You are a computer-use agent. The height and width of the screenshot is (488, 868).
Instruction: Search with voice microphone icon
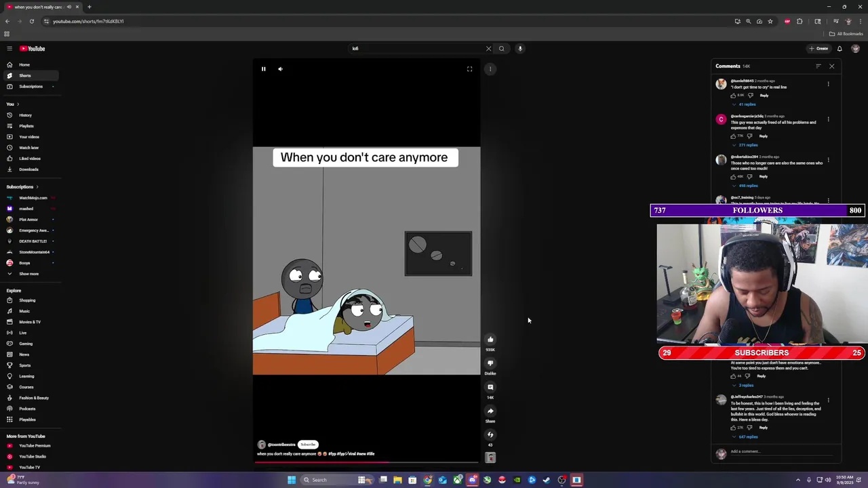tap(520, 49)
